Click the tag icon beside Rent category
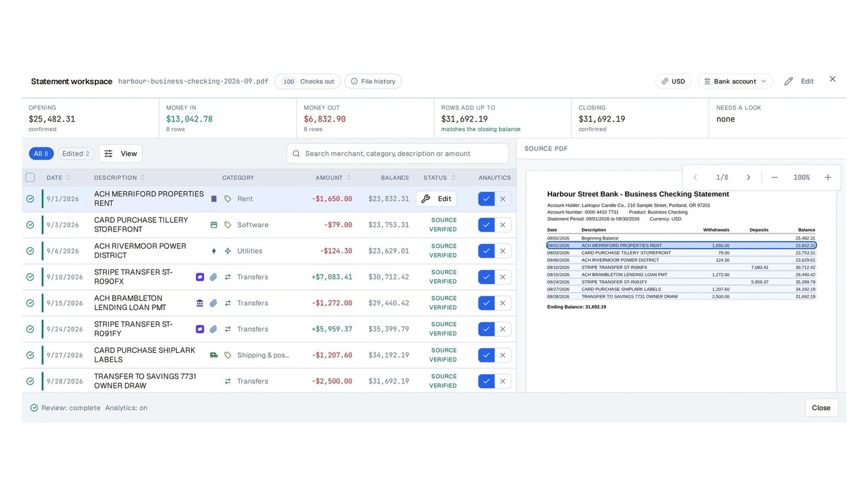The width and height of the screenshot is (868, 488). pyautogui.click(x=228, y=199)
